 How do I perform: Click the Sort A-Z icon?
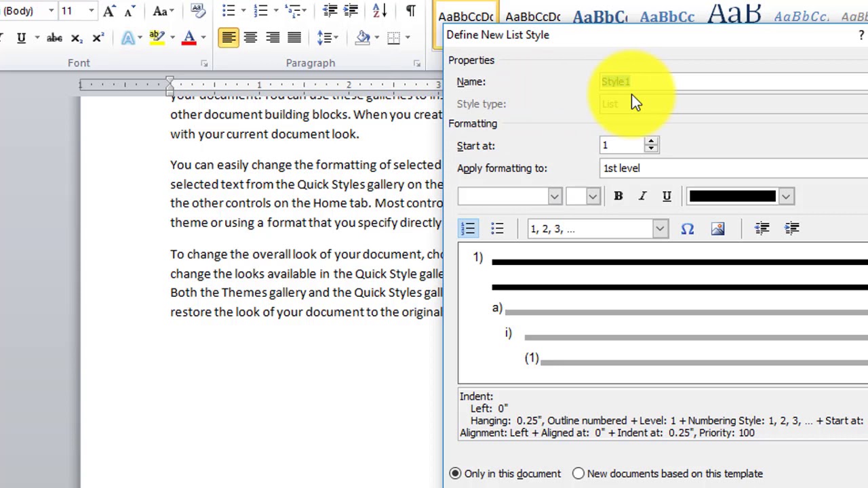pos(380,10)
